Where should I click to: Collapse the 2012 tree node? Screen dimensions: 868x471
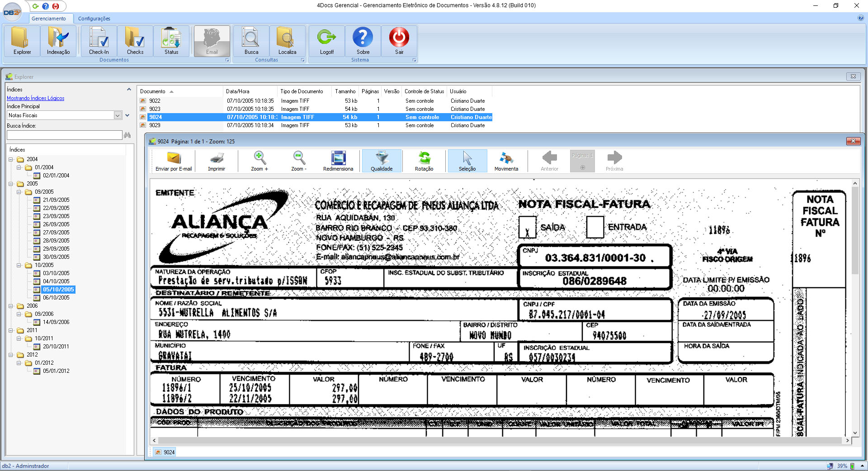11,355
